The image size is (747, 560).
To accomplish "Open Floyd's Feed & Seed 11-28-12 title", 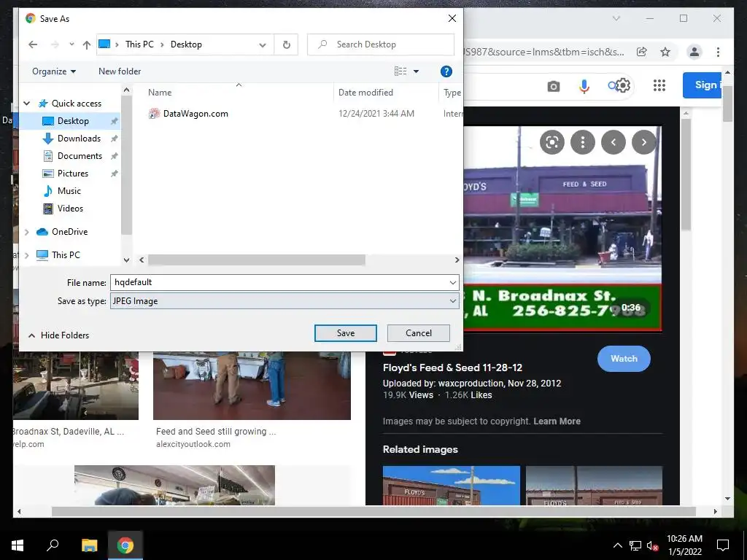I will tap(452, 367).
